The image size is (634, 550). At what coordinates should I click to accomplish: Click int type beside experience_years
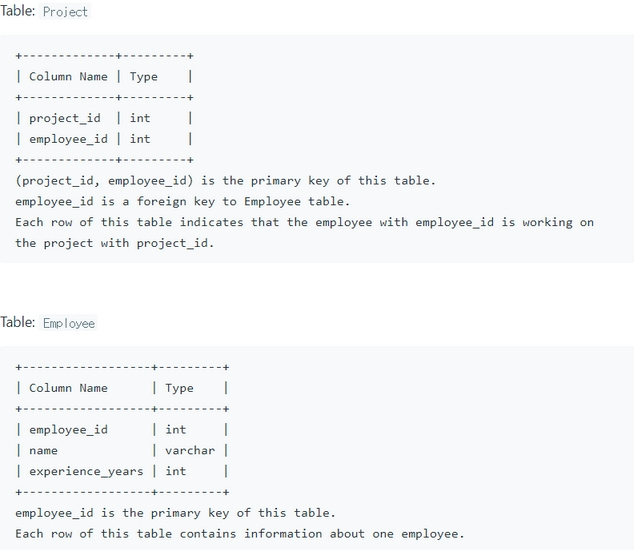pos(175,471)
